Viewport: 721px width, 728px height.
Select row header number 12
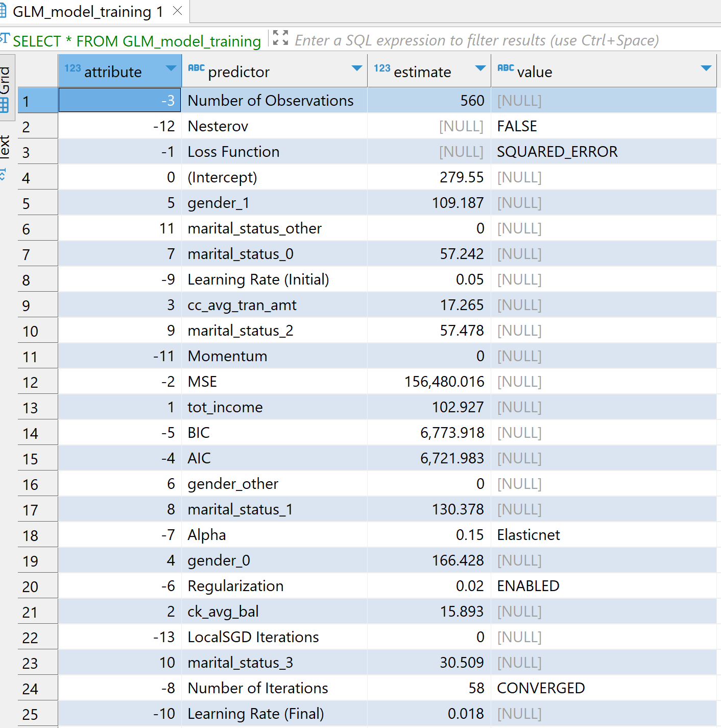coord(38,382)
